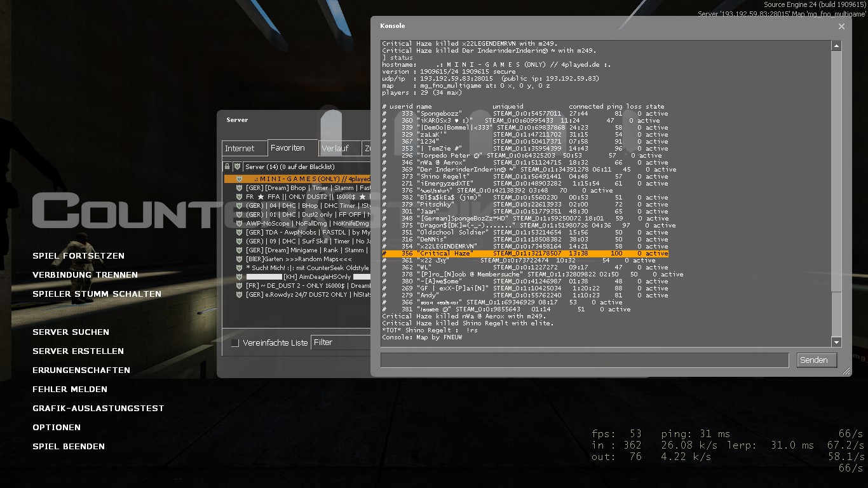Select the [BIER]Garten Random Maps server

[x=297, y=259]
